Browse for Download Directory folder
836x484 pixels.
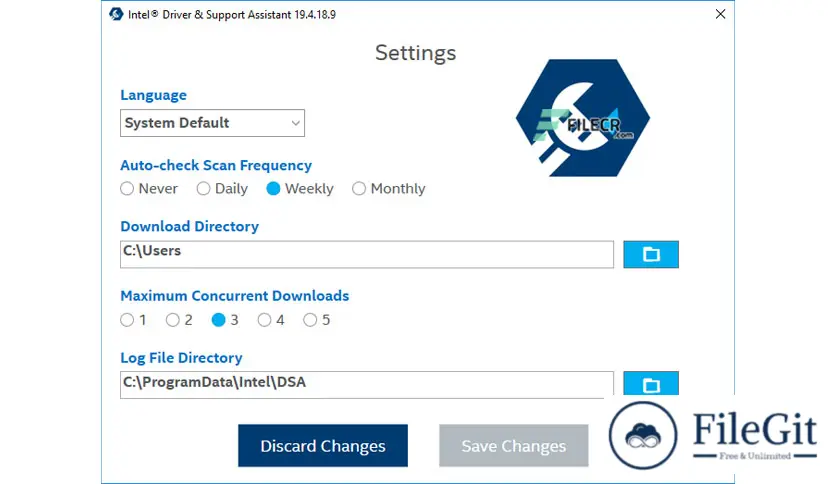click(651, 255)
